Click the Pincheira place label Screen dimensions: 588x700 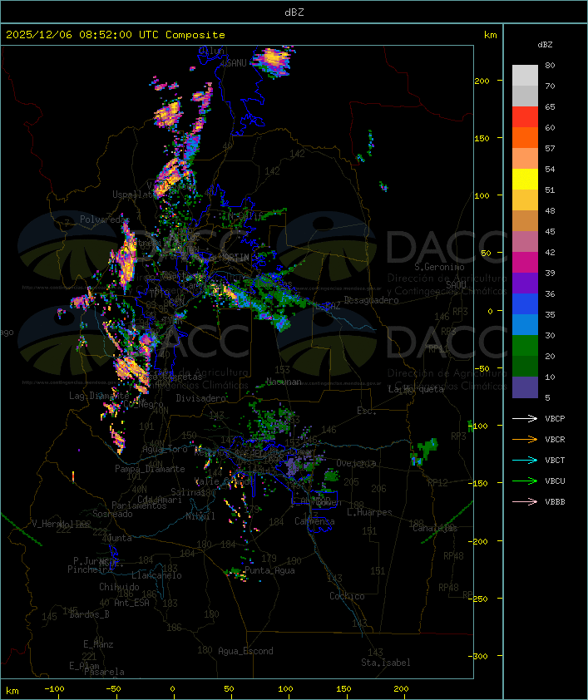pos(90,569)
